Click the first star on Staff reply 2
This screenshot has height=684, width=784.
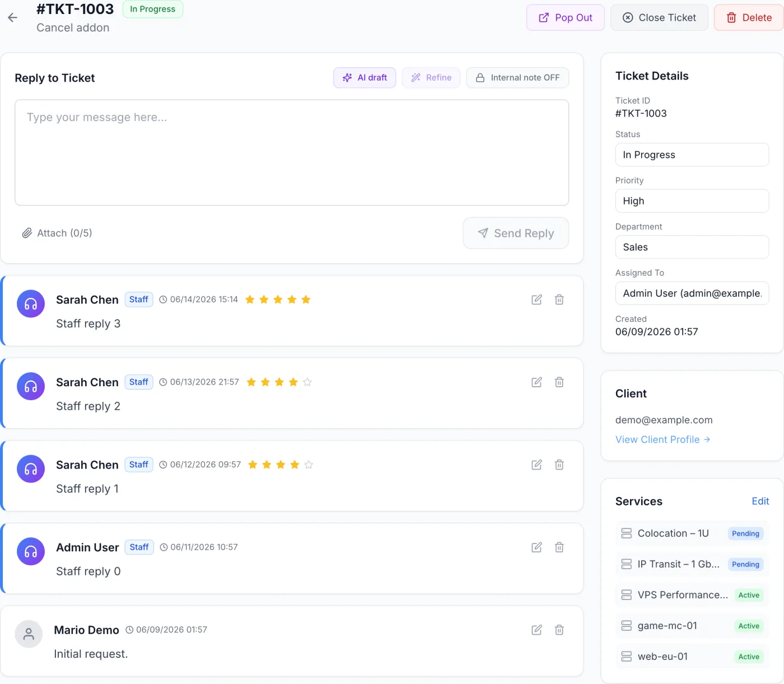tap(251, 382)
